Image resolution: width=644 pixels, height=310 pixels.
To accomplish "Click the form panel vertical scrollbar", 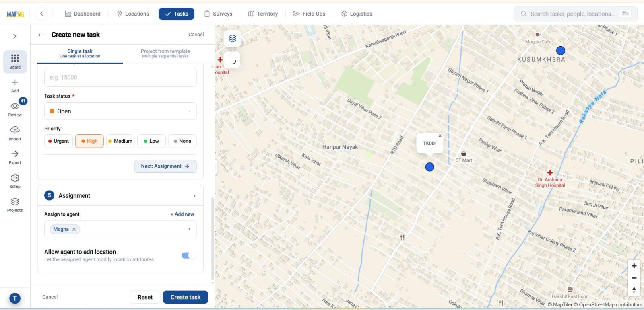I will point(213,239).
